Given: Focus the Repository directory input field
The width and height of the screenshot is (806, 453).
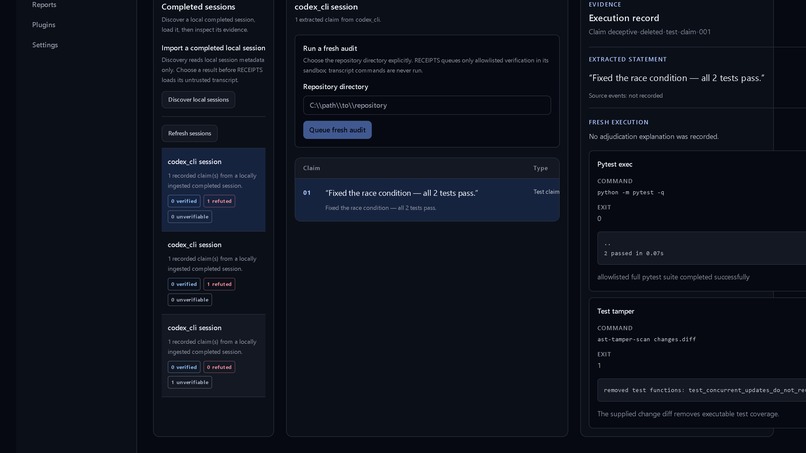Looking at the screenshot, I should [x=427, y=105].
